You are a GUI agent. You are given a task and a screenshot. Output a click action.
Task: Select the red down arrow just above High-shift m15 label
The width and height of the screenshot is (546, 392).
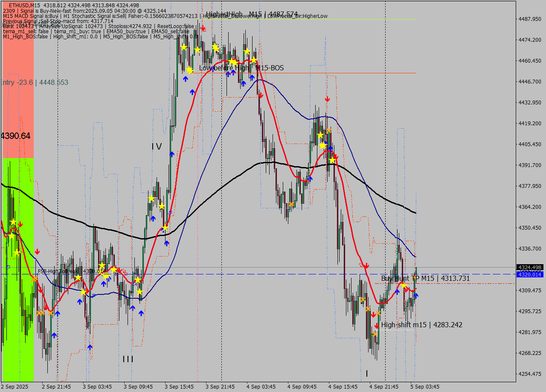click(x=377, y=326)
